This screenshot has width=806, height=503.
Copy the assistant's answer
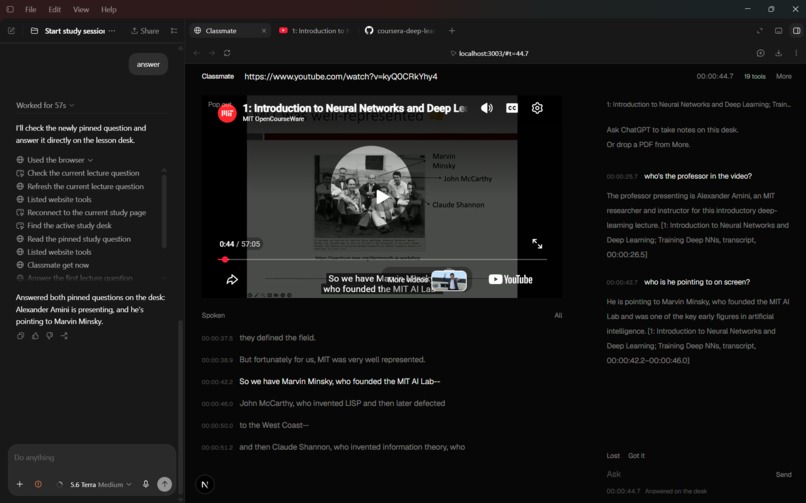[21, 336]
